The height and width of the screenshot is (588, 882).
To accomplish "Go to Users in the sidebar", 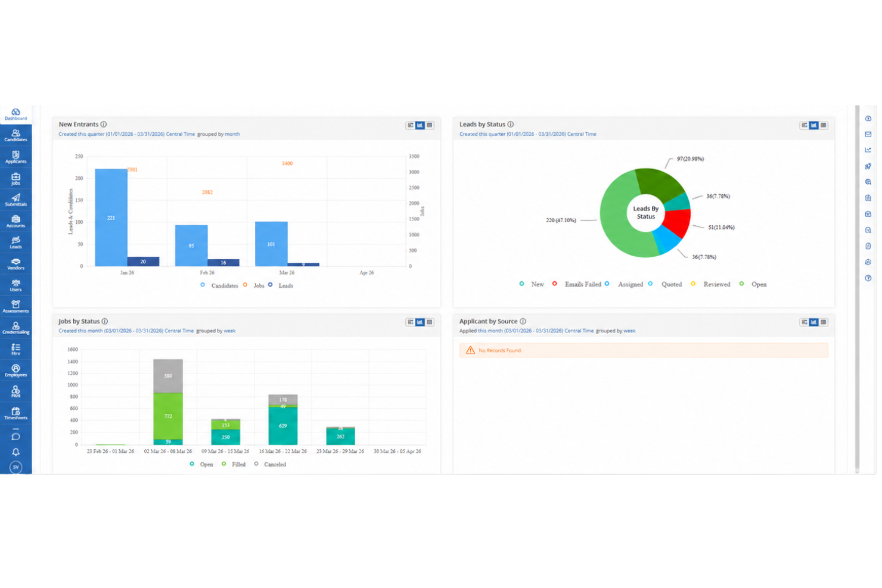I will coord(15,285).
